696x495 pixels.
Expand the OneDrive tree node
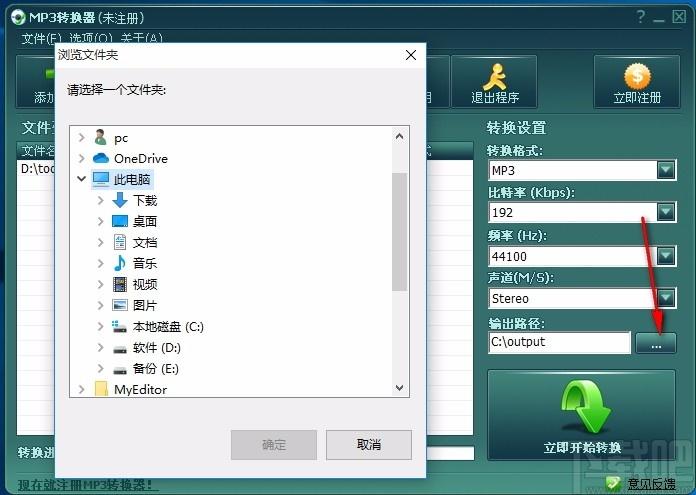[x=81, y=158]
